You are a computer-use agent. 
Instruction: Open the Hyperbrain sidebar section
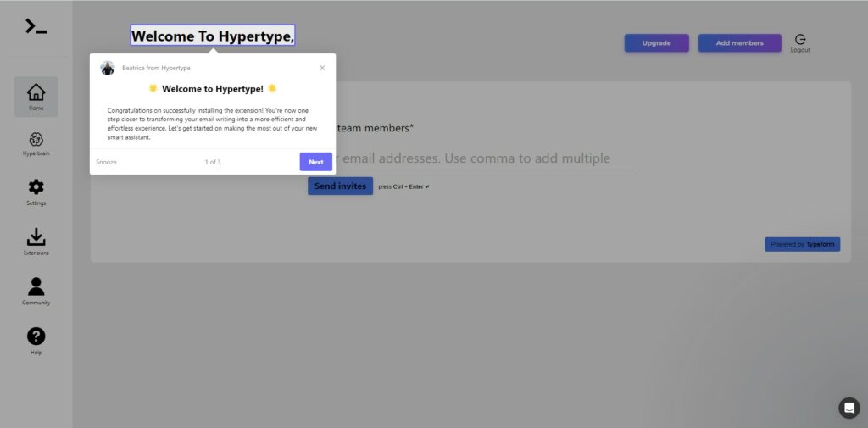pyautogui.click(x=36, y=144)
